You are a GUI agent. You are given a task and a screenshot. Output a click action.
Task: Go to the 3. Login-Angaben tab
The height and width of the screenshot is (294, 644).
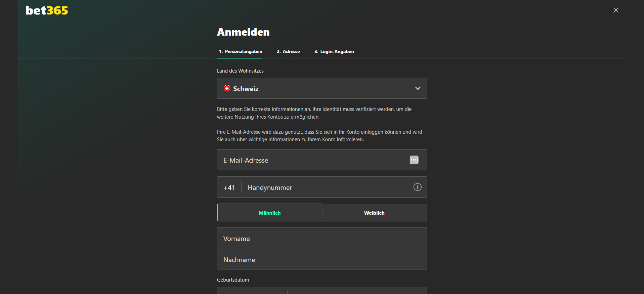pyautogui.click(x=334, y=51)
